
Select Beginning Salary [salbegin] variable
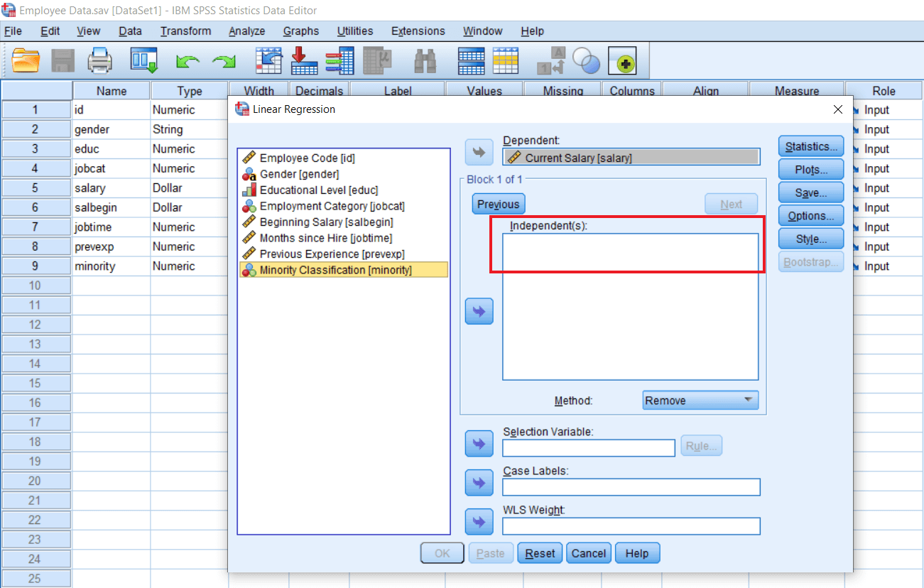pyautogui.click(x=344, y=222)
